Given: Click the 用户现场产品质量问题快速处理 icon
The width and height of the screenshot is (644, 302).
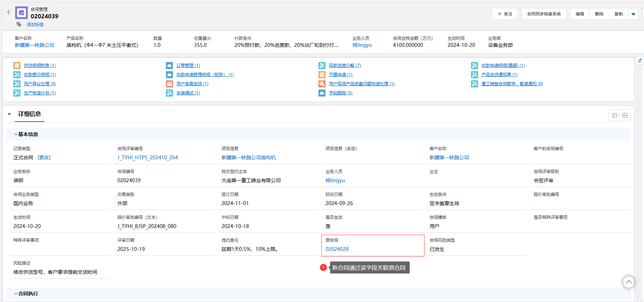Looking at the screenshot, I should [x=322, y=84].
